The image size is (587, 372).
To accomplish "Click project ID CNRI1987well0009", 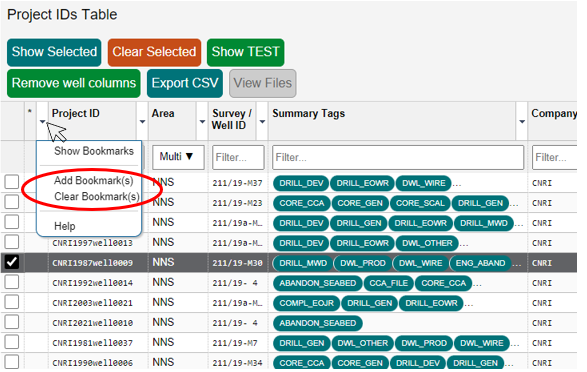I will click(x=92, y=263).
